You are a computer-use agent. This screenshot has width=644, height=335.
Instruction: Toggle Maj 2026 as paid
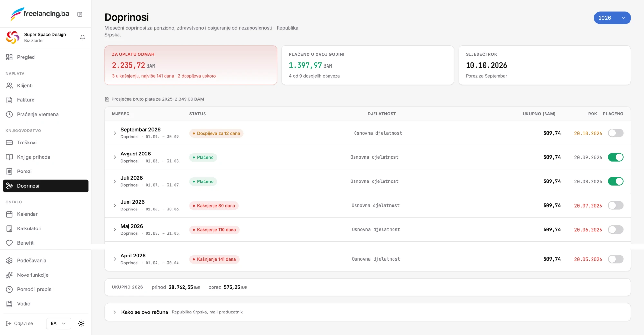pyautogui.click(x=616, y=229)
